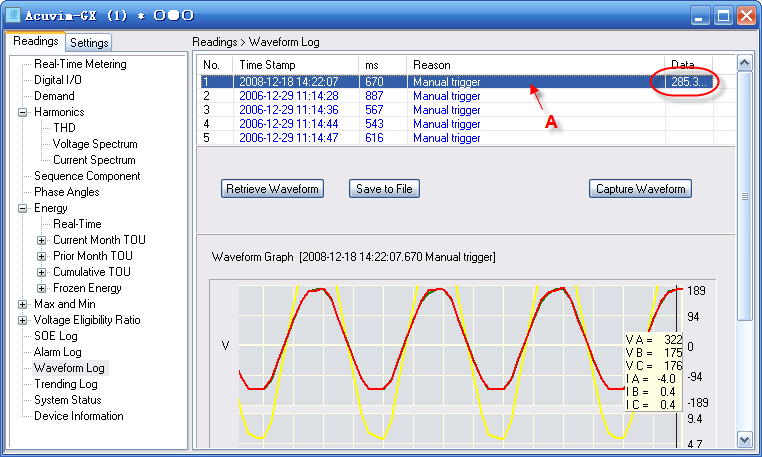Switch to the Settings tab
The height and width of the screenshot is (457, 762).
coord(89,43)
